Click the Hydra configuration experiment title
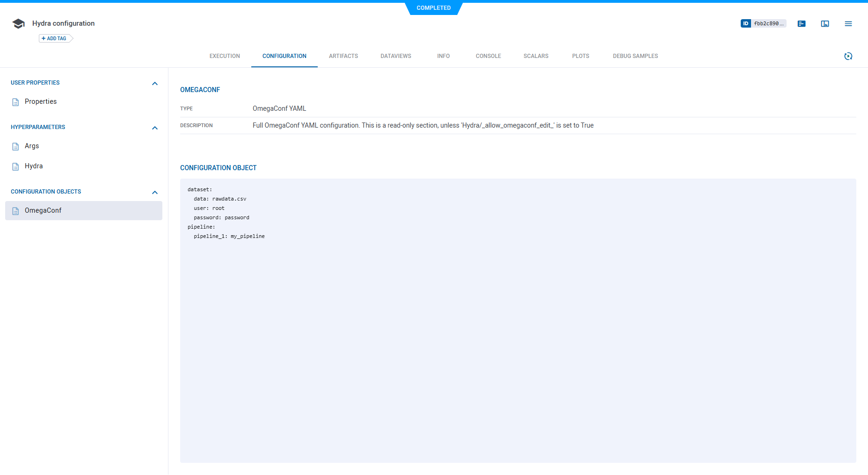Viewport: 868px width, 475px height. click(63, 23)
